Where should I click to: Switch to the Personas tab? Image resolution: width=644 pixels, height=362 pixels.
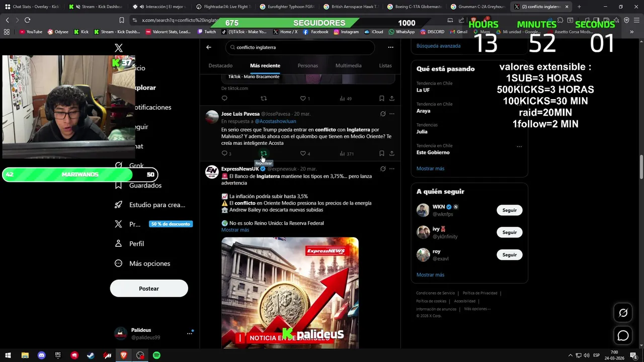coord(307,66)
